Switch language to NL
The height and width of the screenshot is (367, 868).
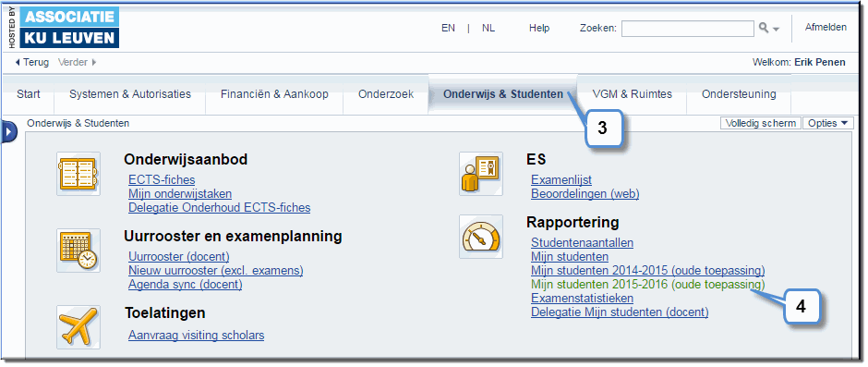tap(488, 28)
